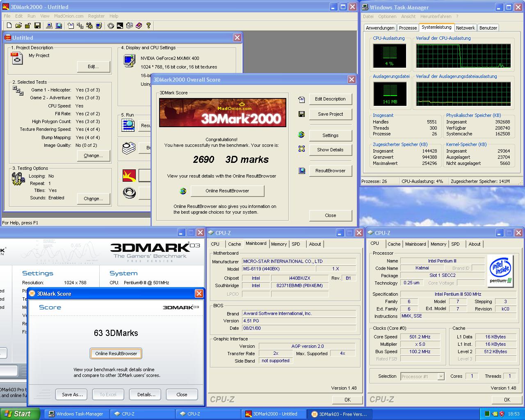
Task: Click the green tray icon near the clock
Action: 487,414
